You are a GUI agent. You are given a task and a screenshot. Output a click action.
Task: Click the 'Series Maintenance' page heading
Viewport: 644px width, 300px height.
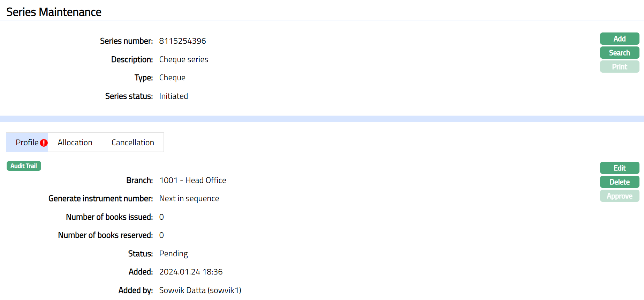54,12
